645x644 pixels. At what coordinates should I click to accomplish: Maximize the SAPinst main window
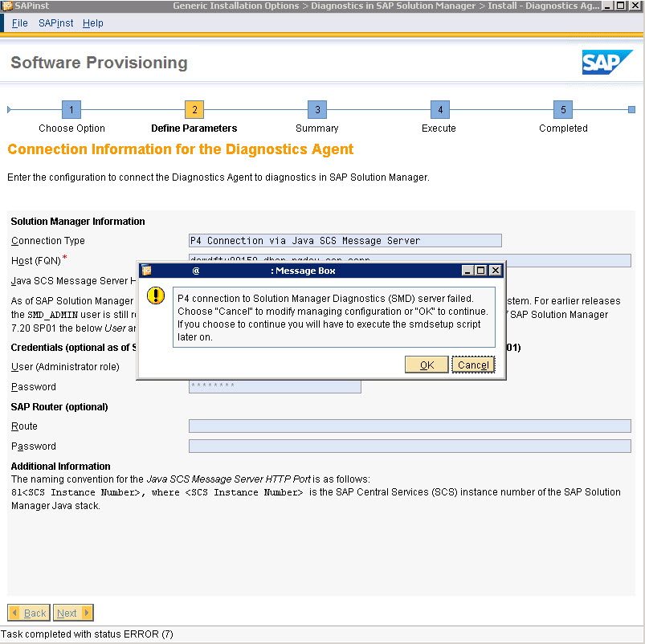(x=621, y=6)
